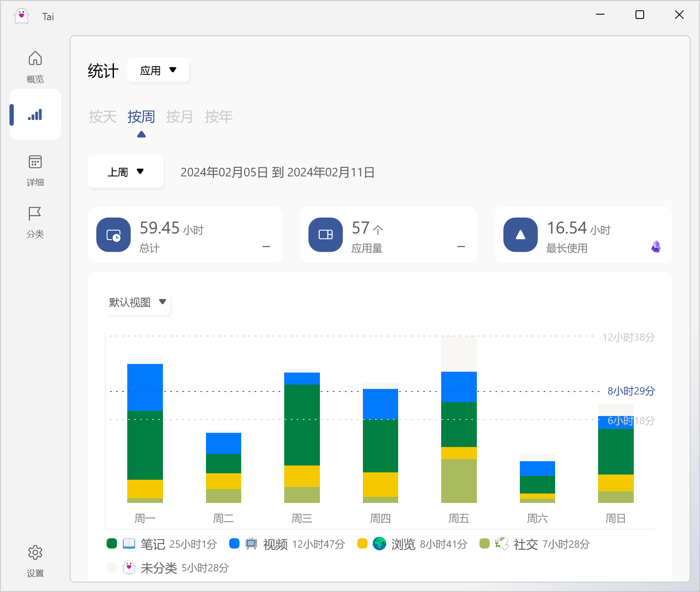Click the 浏览 globe legend icon
The height and width of the screenshot is (592, 700).
(x=380, y=544)
